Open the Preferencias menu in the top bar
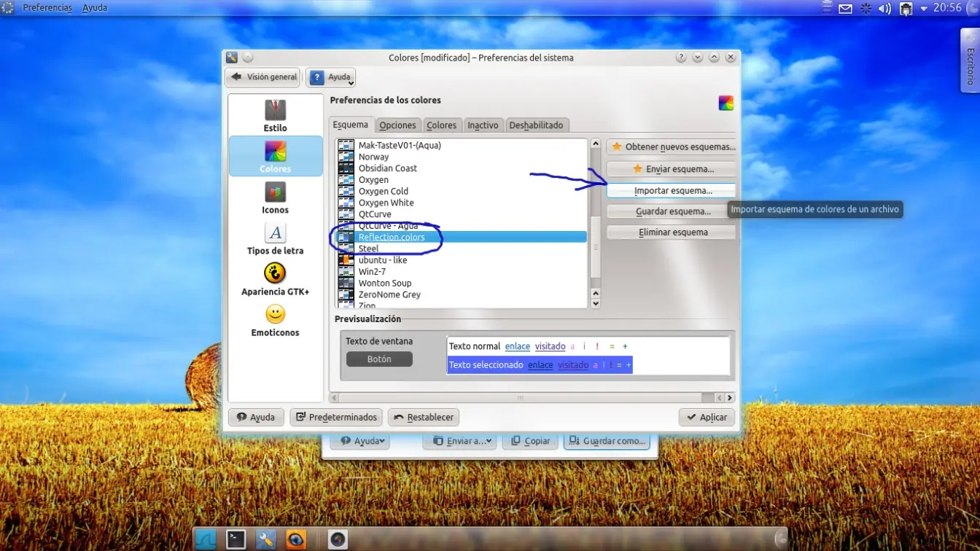This screenshot has height=551, width=980. tap(47, 7)
